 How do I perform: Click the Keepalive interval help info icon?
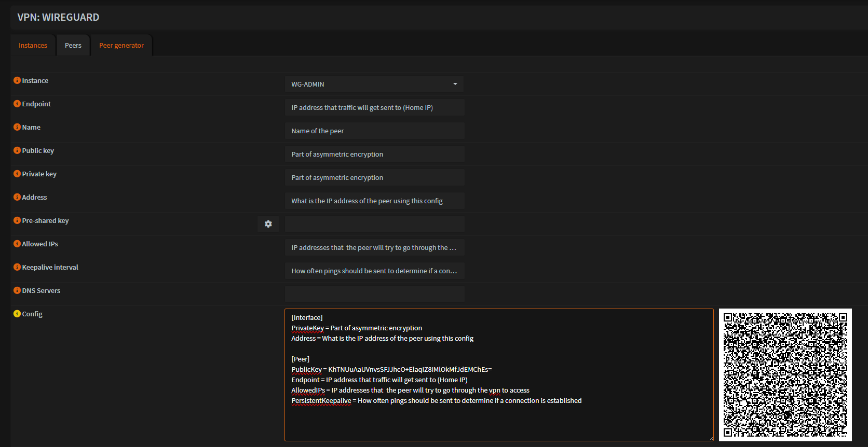(17, 267)
